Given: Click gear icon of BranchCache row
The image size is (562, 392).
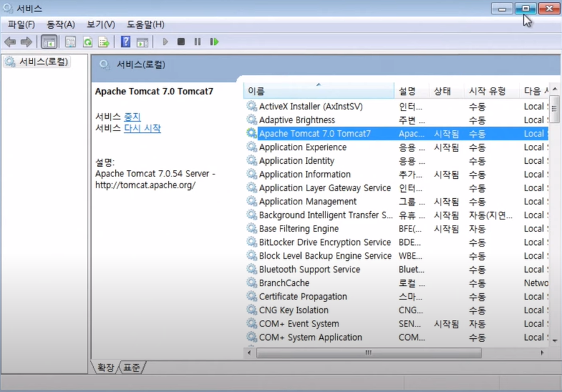Looking at the screenshot, I should coord(252,283).
